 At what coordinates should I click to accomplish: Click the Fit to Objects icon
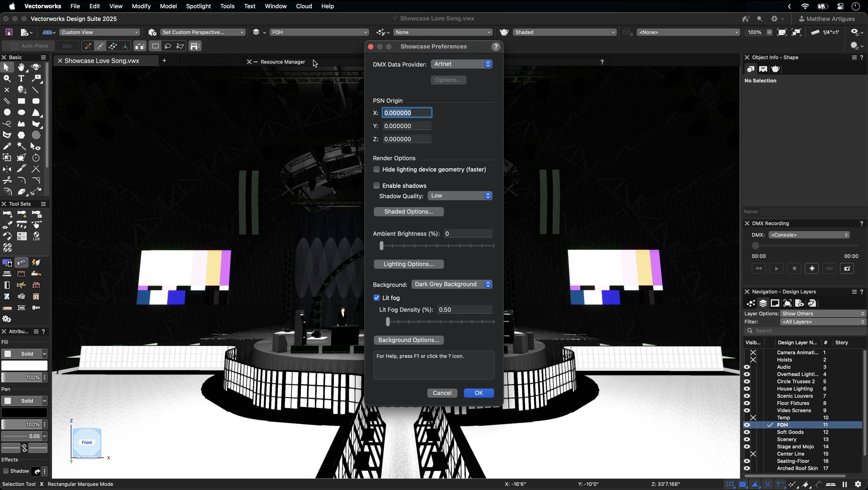(796, 32)
